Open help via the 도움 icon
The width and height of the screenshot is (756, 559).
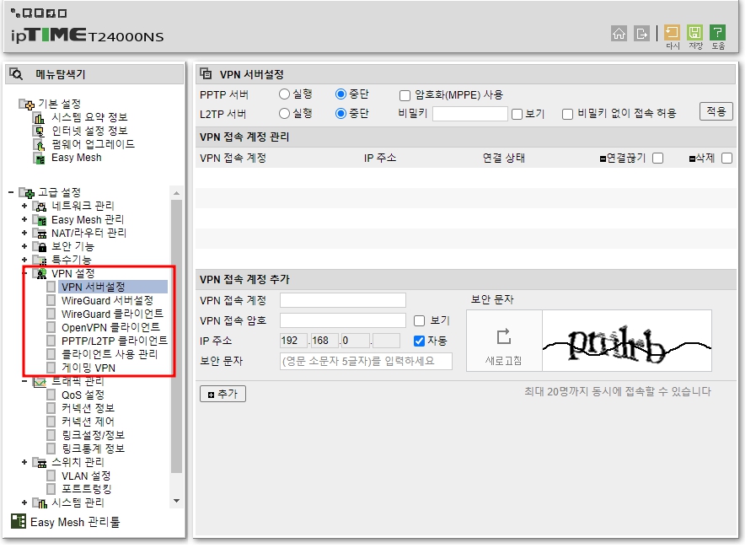[717, 34]
